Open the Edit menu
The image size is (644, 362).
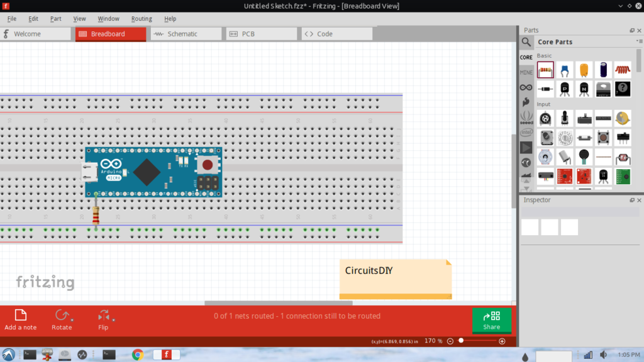click(33, 18)
